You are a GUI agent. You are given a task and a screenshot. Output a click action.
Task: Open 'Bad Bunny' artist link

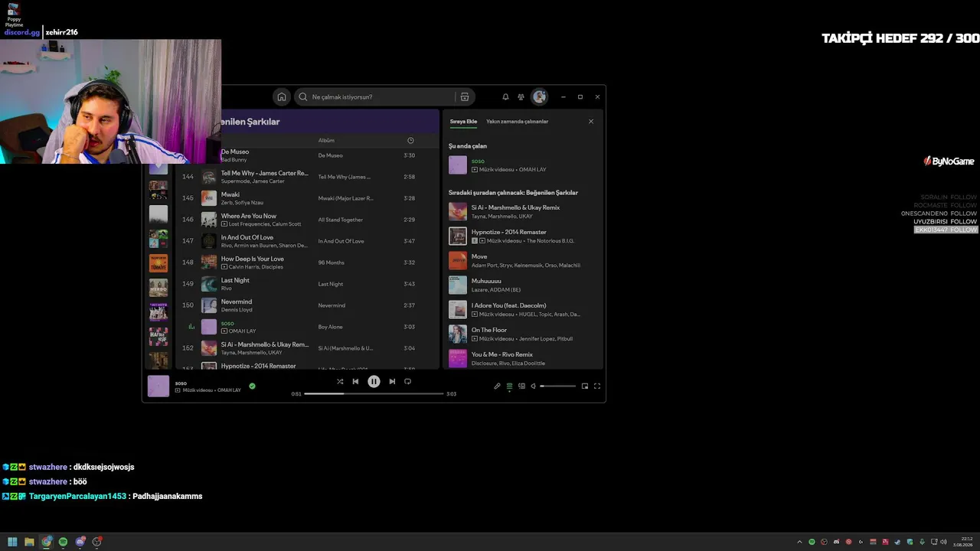pyautogui.click(x=234, y=160)
